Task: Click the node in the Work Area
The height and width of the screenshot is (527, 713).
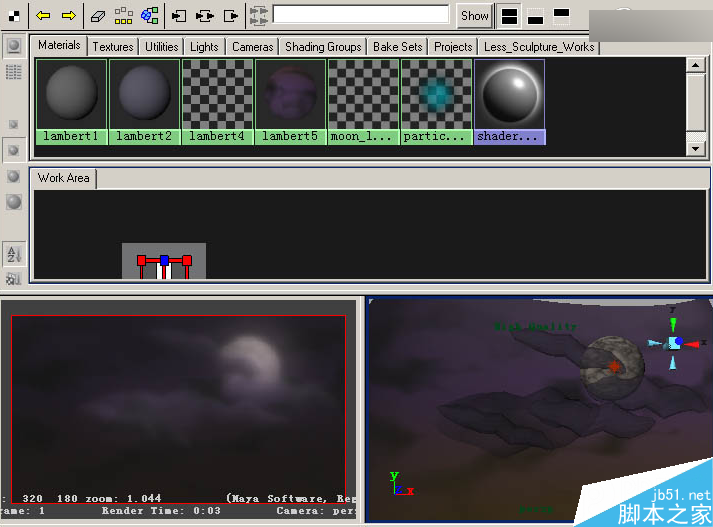Action: pyautogui.click(x=164, y=261)
